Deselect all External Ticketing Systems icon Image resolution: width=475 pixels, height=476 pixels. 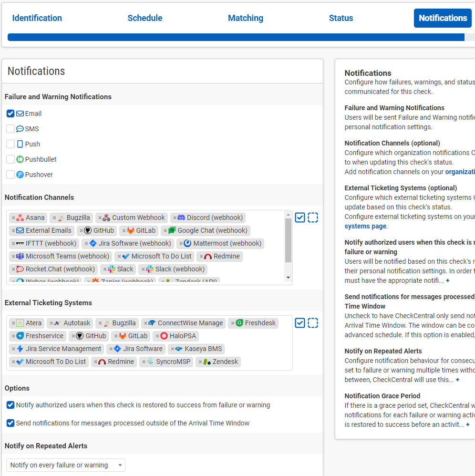313,323
